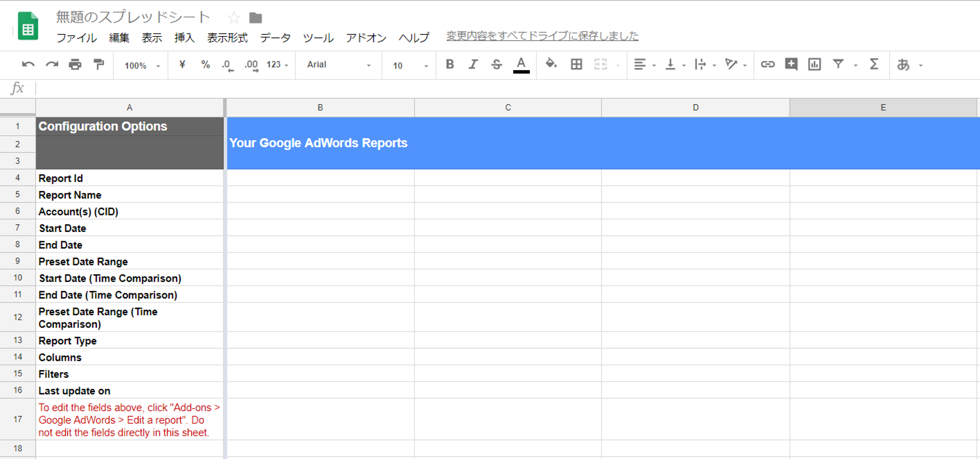Insert link with chain icon
The width and height of the screenshot is (980, 459).
point(767,65)
